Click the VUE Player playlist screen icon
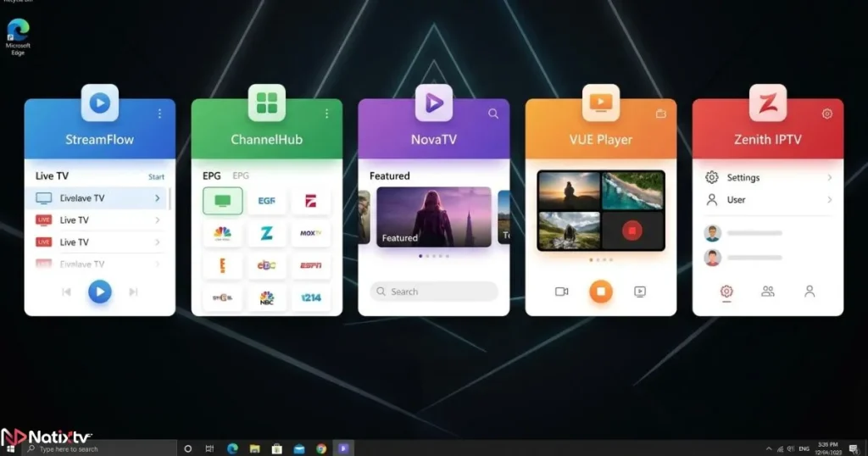 640,292
